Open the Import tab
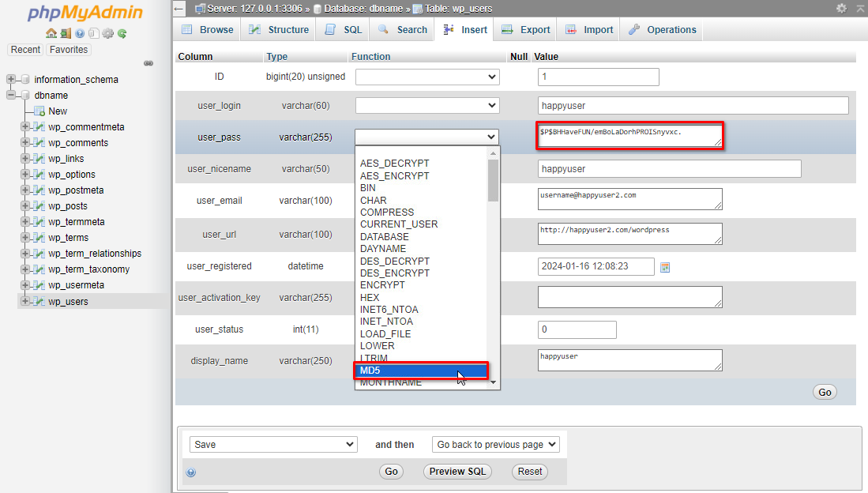 click(589, 29)
